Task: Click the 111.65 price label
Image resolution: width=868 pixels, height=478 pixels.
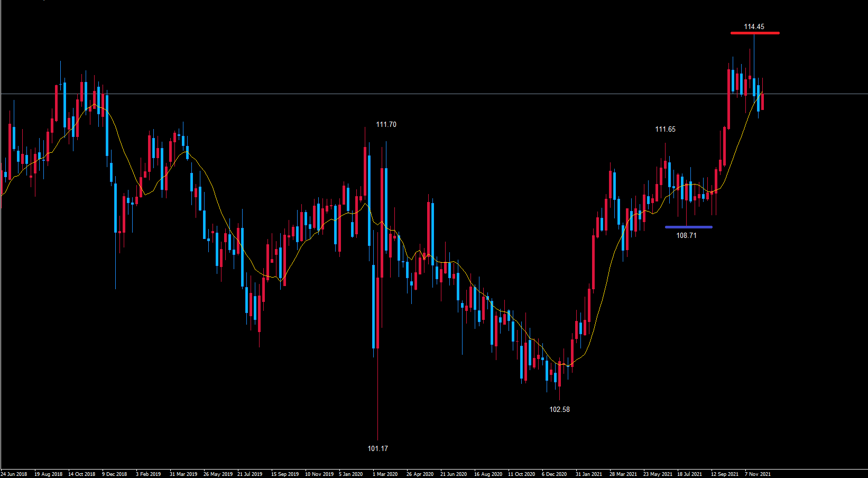Action: pyautogui.click(x=665, y=129)
